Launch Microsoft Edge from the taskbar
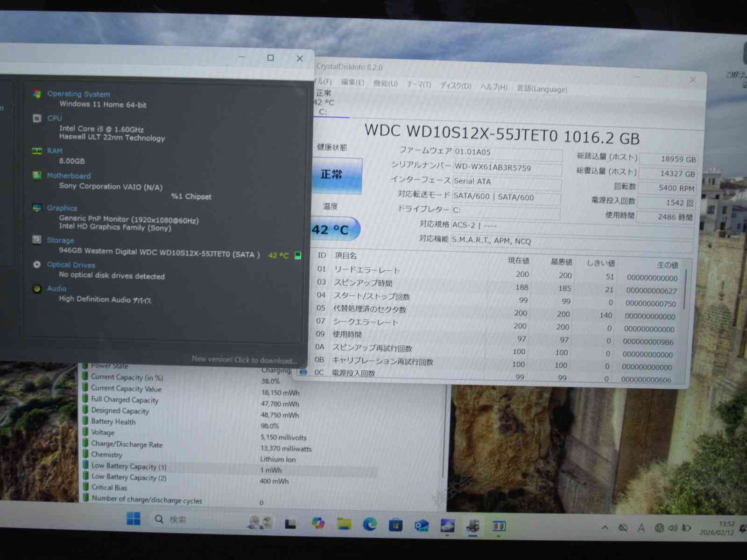The width and height of the screenshot is (747, 560). (370, 525)
